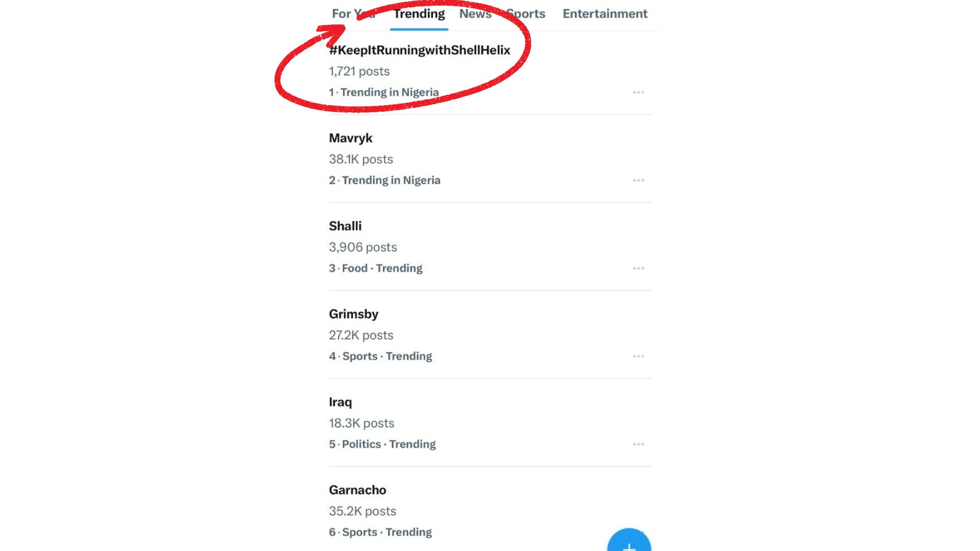Screen dimensions: 980x551
Task: Click the 38.1K posts count under Mavryk
Action: pos(361,159)
